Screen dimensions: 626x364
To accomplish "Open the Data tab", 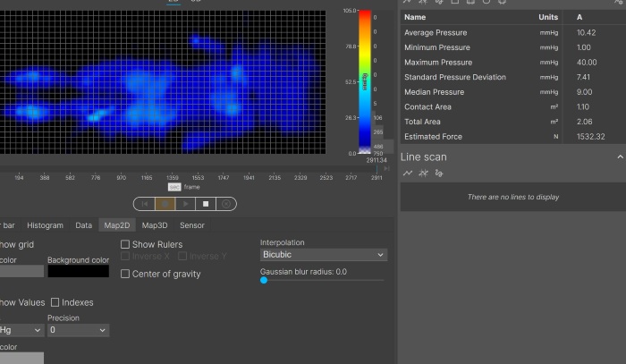I will tap(83, 225).
